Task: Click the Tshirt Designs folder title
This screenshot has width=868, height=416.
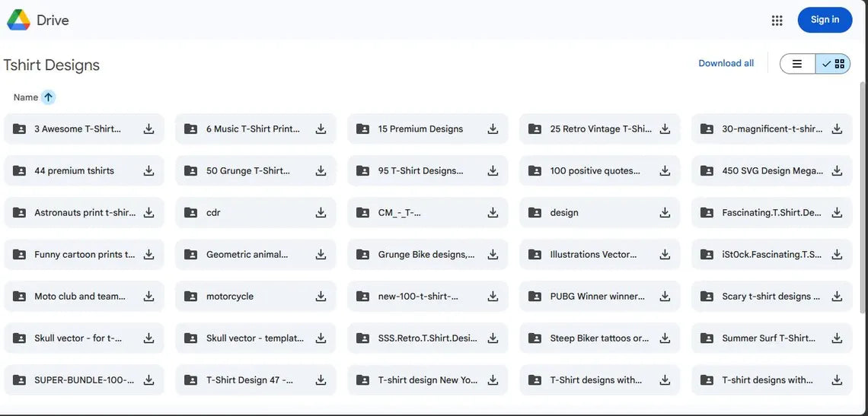Action: pos(52,65)
